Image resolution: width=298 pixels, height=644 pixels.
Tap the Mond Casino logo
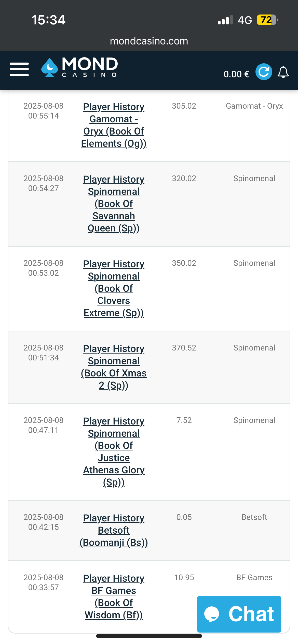(79, 67)
